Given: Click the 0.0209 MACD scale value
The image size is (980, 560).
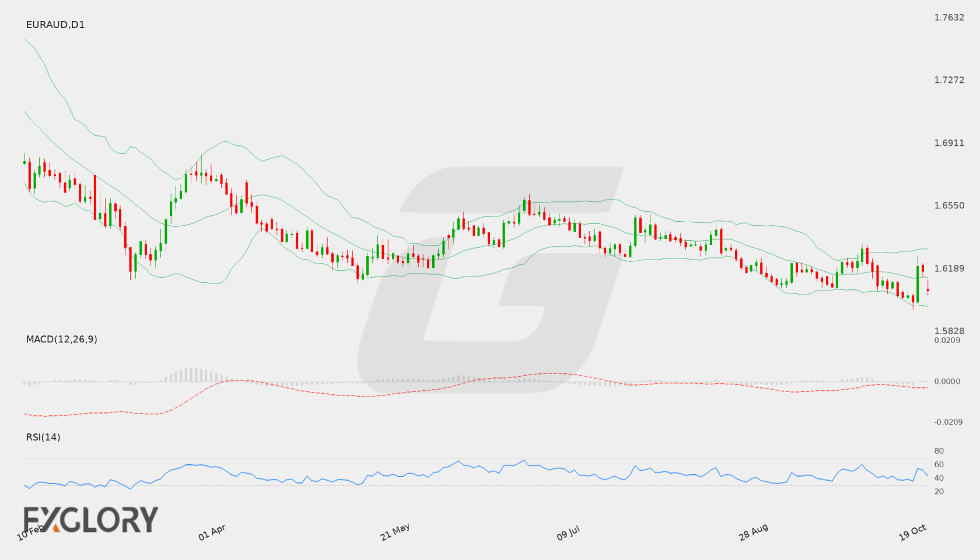Looking at the screenshot, I should (947, 340).
